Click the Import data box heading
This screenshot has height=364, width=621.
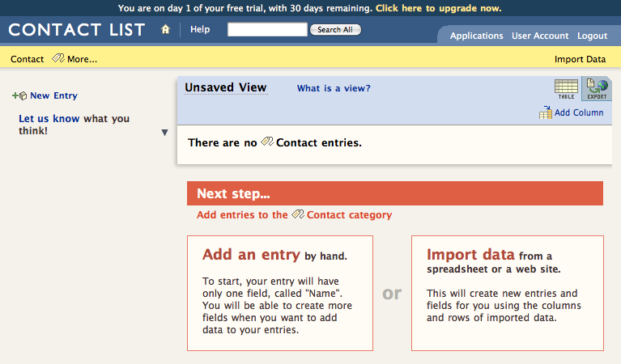click(x=471, y=255)
